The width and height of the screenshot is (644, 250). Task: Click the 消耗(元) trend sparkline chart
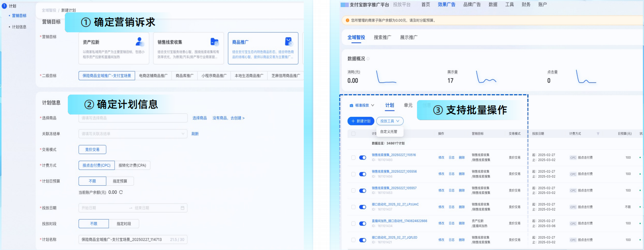tap(386, 77)
